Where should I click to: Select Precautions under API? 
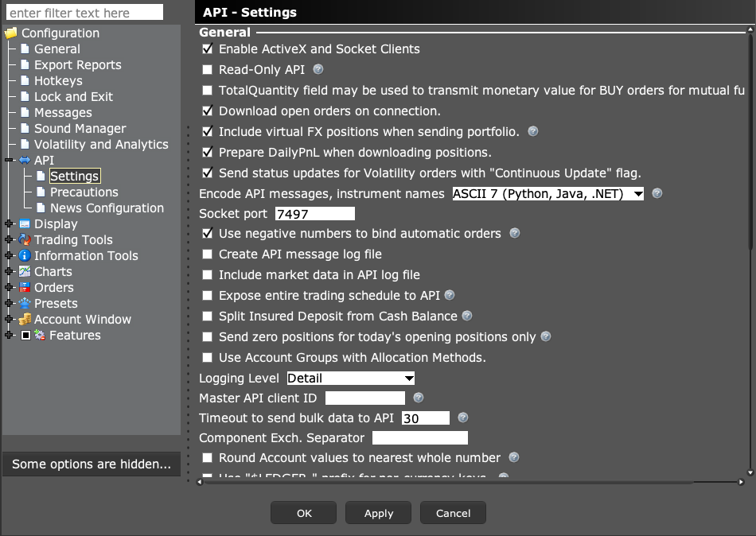(84, 192)
